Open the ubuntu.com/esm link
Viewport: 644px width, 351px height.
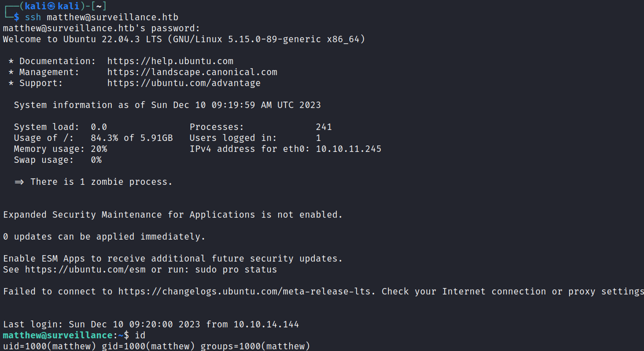pos(85,270)
